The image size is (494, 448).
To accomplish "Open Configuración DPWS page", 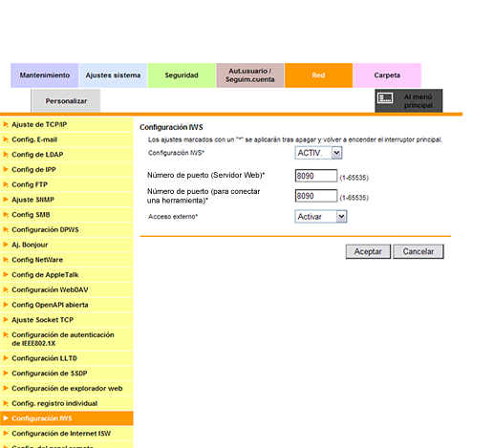I will pos(67,229).
